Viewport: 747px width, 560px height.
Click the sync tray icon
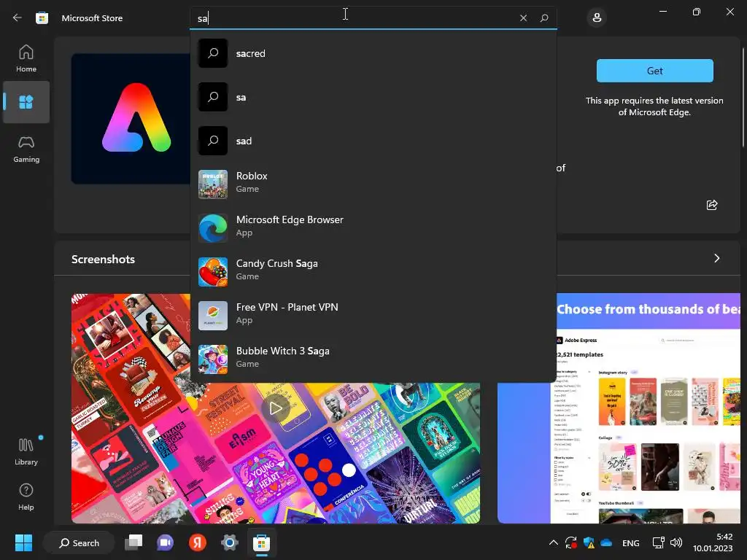pyautogui.click(x=570, y=542)
